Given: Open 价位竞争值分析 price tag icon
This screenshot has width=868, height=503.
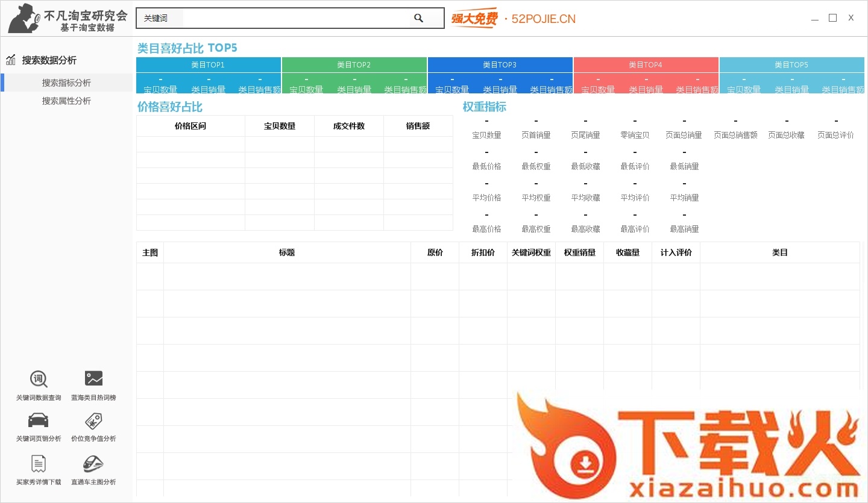Looking at the screenshot, I should point(93,420).
